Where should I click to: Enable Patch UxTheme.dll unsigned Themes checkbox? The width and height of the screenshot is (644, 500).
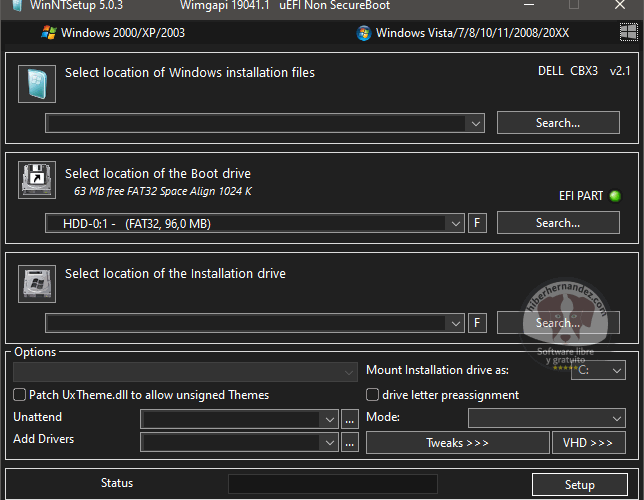19,395
